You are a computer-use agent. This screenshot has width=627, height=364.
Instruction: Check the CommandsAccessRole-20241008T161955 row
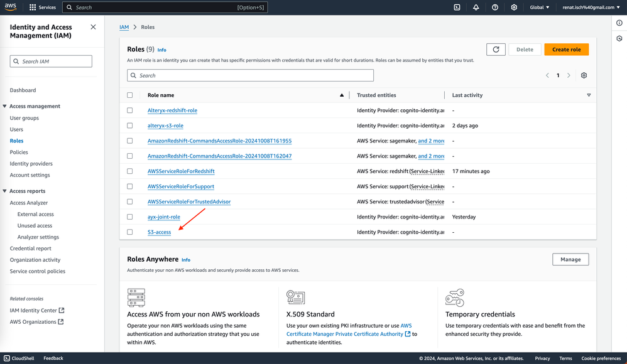tap(129, 141)
